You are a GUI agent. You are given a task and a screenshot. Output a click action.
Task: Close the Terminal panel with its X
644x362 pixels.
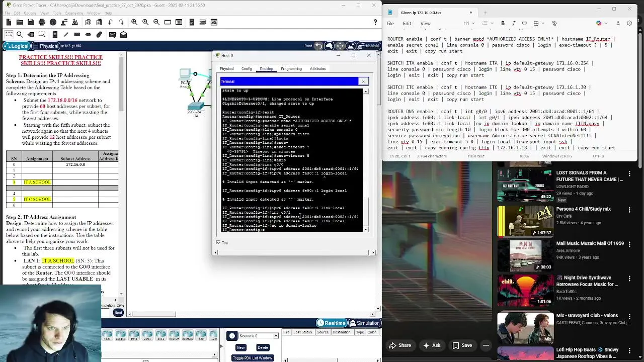point(363,81)
